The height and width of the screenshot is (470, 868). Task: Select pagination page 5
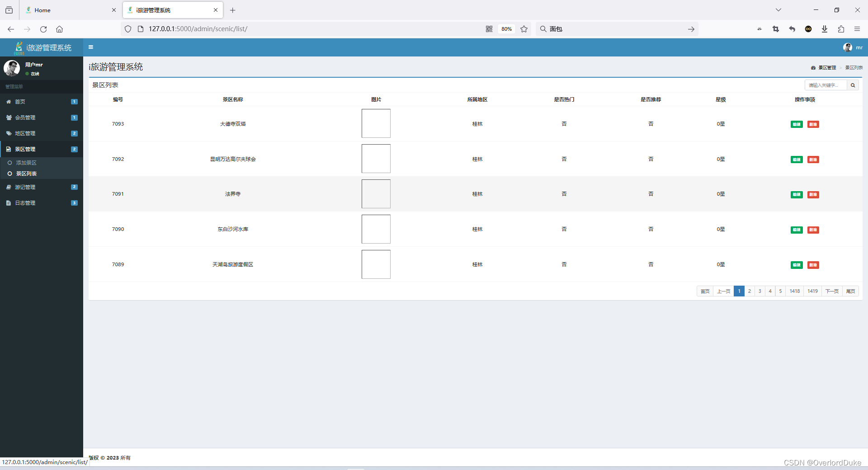click(780, 291)
